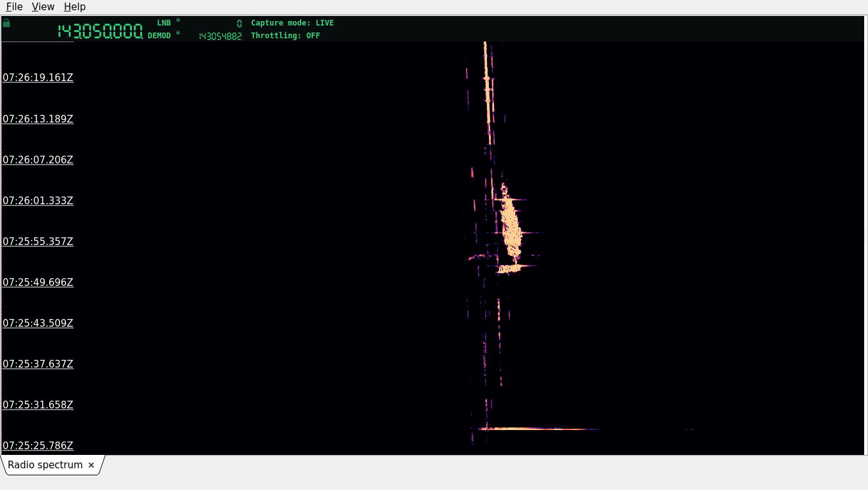Click timestamp 07:26:13.189Z
The height and width of the screenshot is (490, 868).
(38, 119)
